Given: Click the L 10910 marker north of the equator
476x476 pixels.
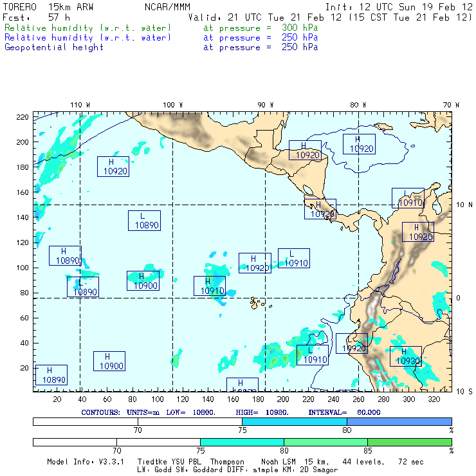Looking at the screenshot, I should (294, 259).
